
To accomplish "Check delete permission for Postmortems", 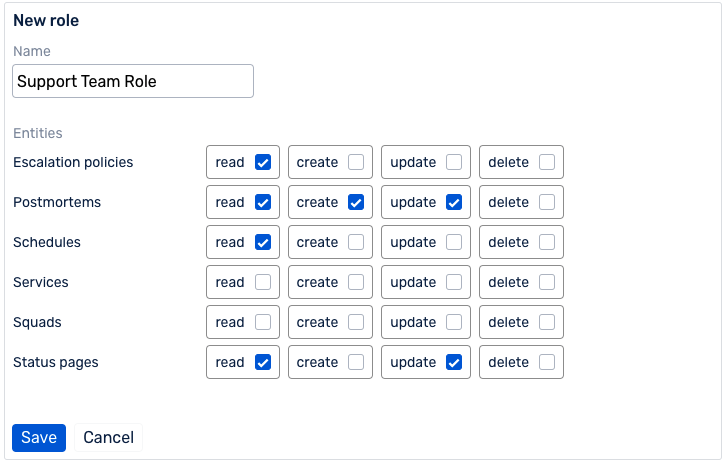I will click(547, 202).
